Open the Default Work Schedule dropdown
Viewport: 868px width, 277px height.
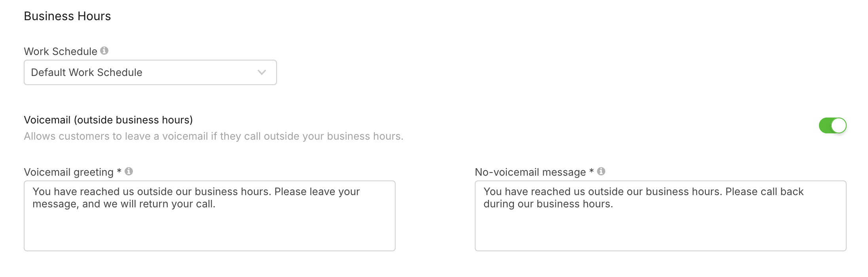click(150, 72)
